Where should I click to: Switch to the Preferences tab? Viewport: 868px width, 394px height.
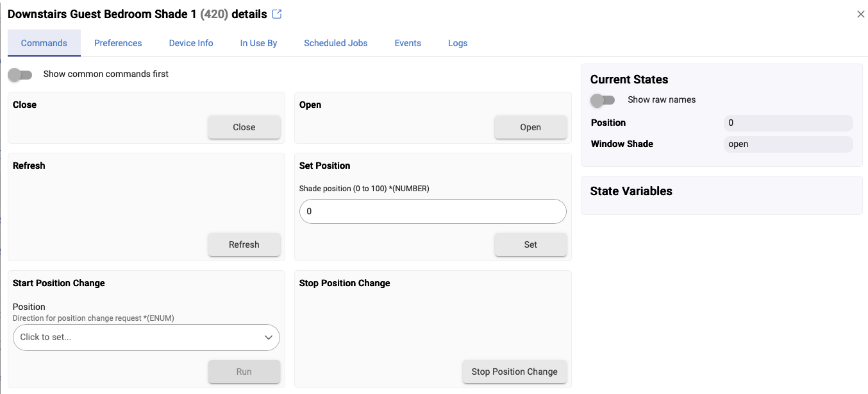(x=118, y=43)
